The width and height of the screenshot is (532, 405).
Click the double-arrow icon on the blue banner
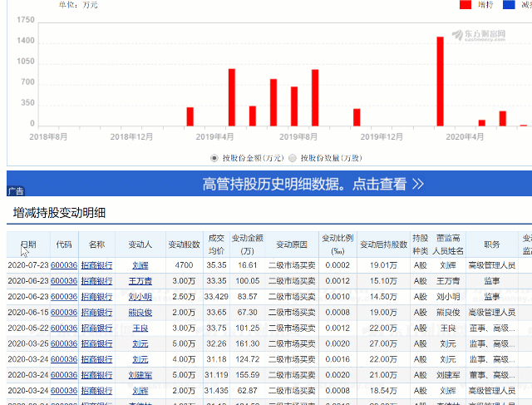[x=417, y=184]
